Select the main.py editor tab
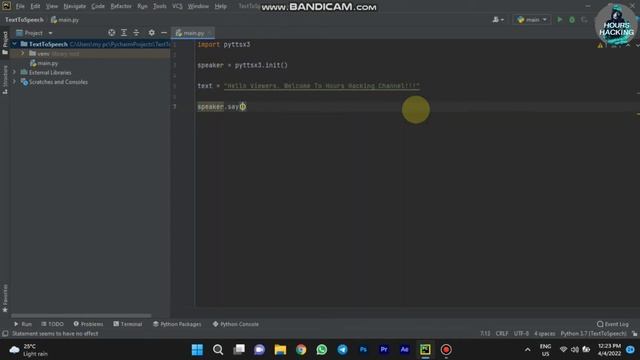640x360 pixels. (x=193, y=33)
